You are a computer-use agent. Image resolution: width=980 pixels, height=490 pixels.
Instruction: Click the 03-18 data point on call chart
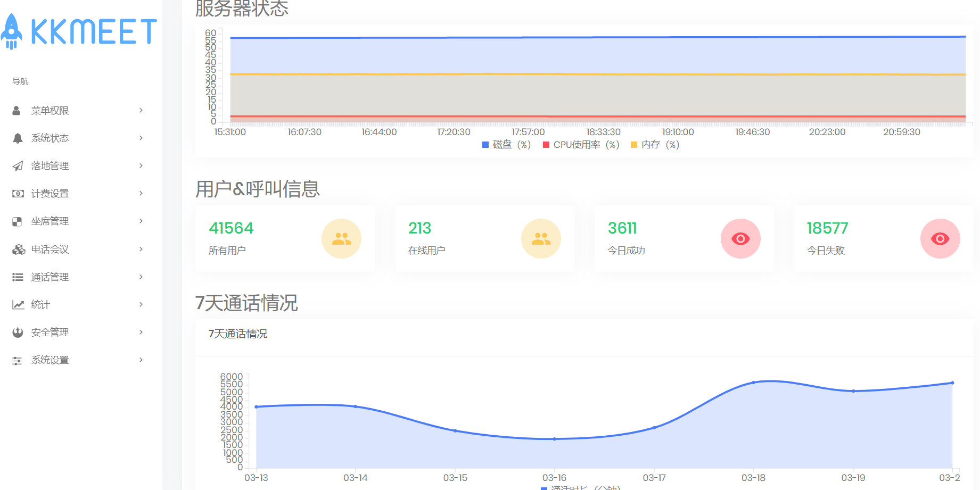pyautogui.click(x=753, y=381)
